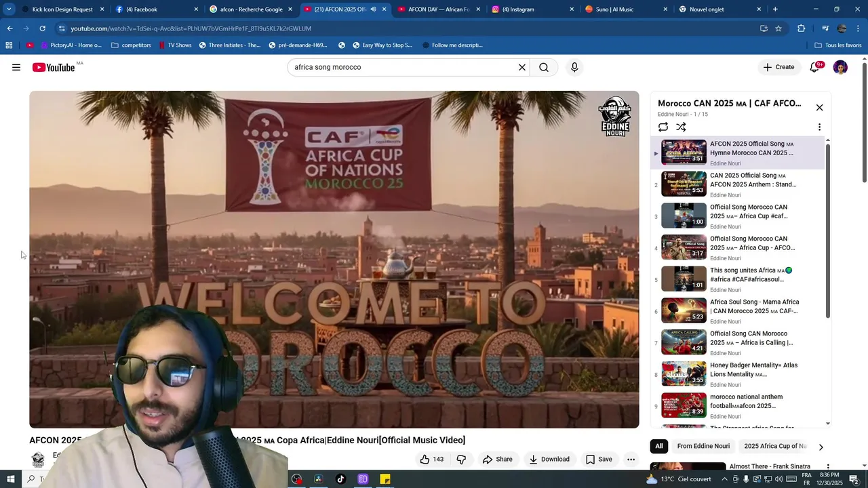This screenshot has height=488, width=868.
Task: Bookmark this page with star icon
Action: (778, 28)
